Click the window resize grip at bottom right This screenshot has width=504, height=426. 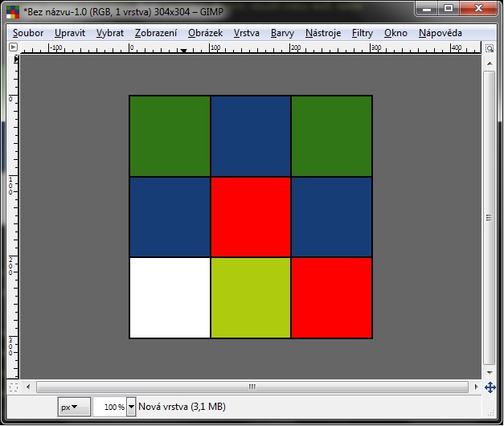[x=491, y=413]
